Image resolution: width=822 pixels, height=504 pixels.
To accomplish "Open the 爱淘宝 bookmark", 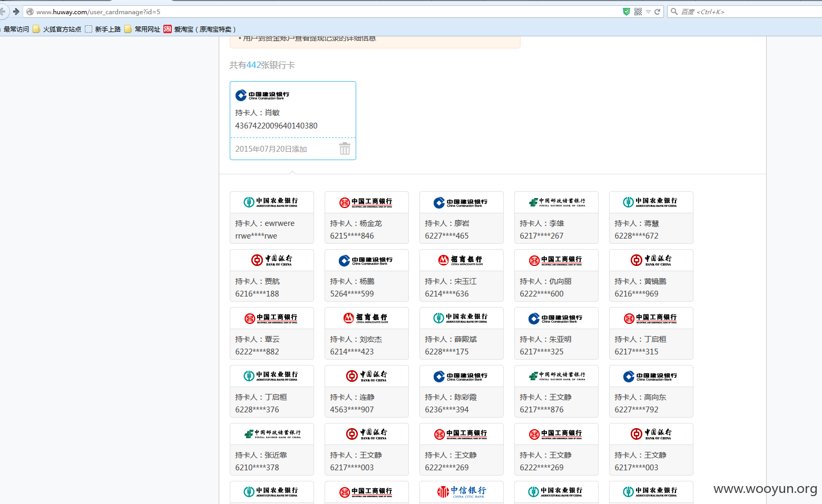I will coord(200,29).
